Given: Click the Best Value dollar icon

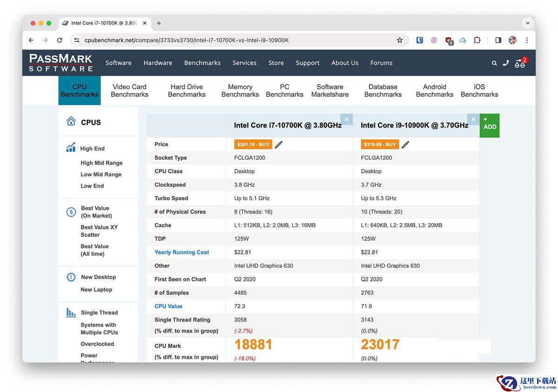Looking at the screenshot, I should (71, 212).
